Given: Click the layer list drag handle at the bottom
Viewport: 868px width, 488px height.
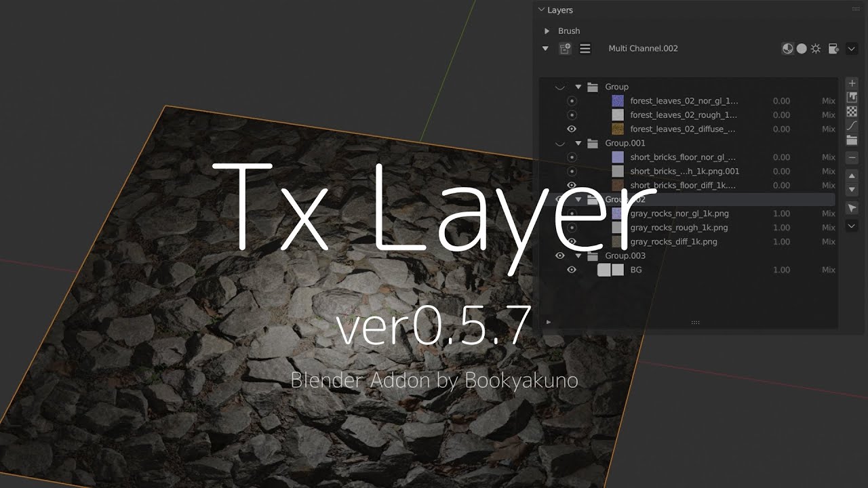Looking at the screenshot, I should pyautogui.click(x=695, y=323).
